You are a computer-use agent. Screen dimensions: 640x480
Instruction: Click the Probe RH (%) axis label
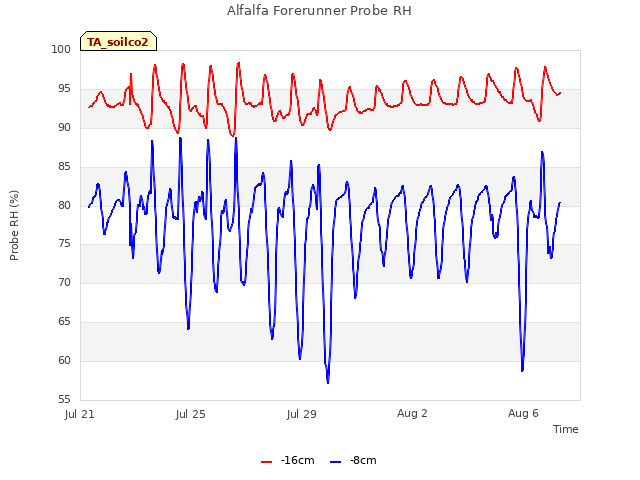coord(14,225)
